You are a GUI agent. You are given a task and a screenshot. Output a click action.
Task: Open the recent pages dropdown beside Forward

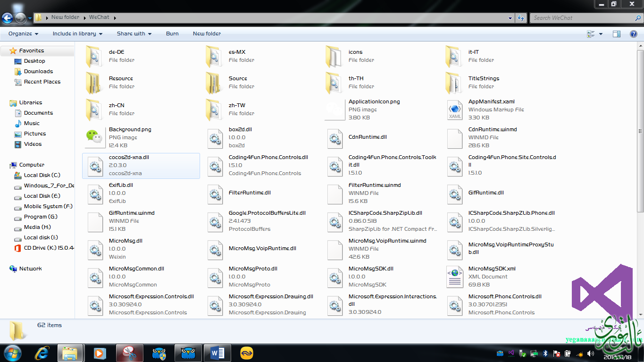(x=30, y=18)
